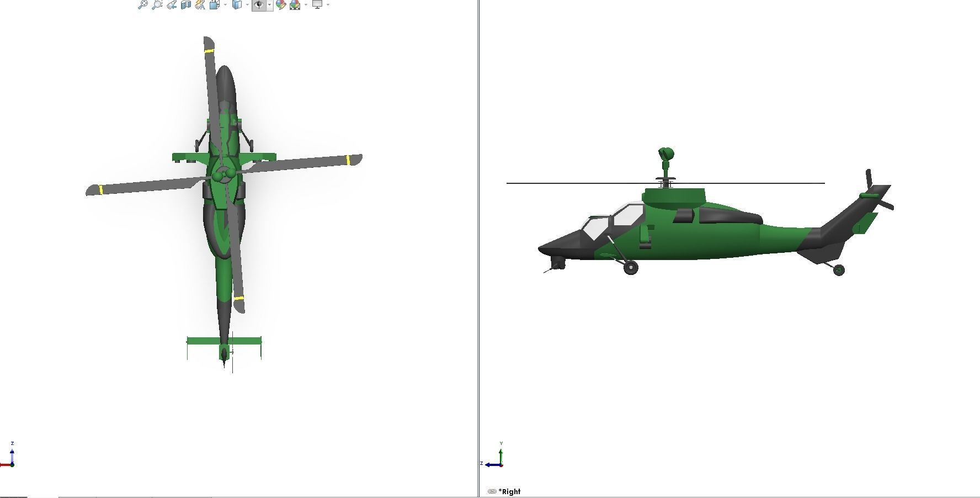Click the axis triad in left viewport
This screenshot has height=498, width=980.
[8, 455]
